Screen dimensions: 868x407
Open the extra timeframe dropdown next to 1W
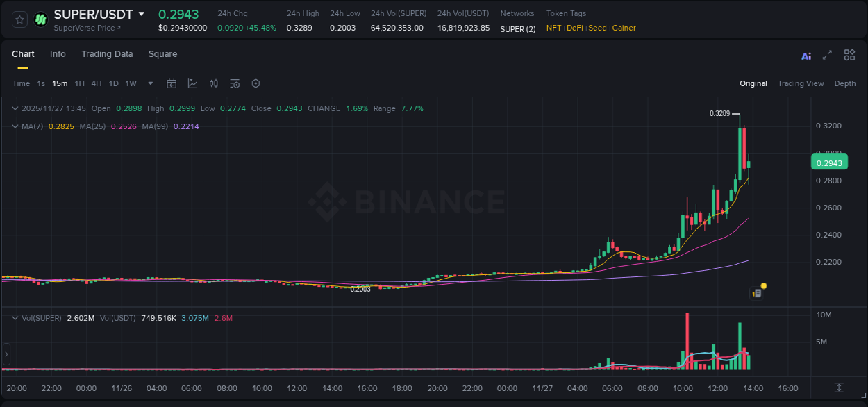[x=149, y=83]
